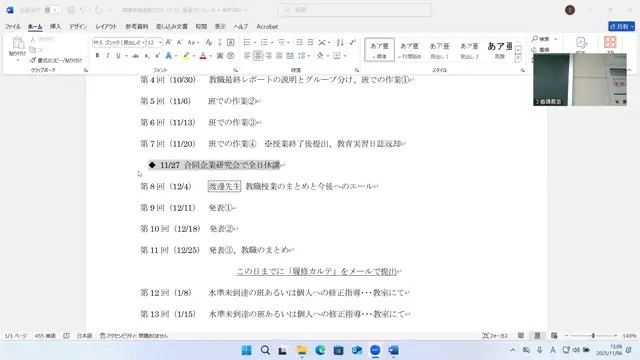Open Paragraph dialog launcher
The image size is (640, 360).
click(x=357, y=70)
